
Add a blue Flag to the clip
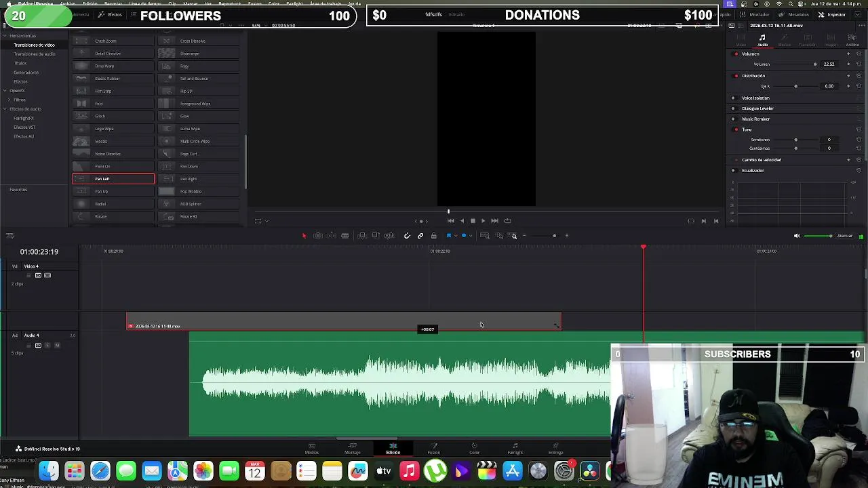click(x=449, y=236)
